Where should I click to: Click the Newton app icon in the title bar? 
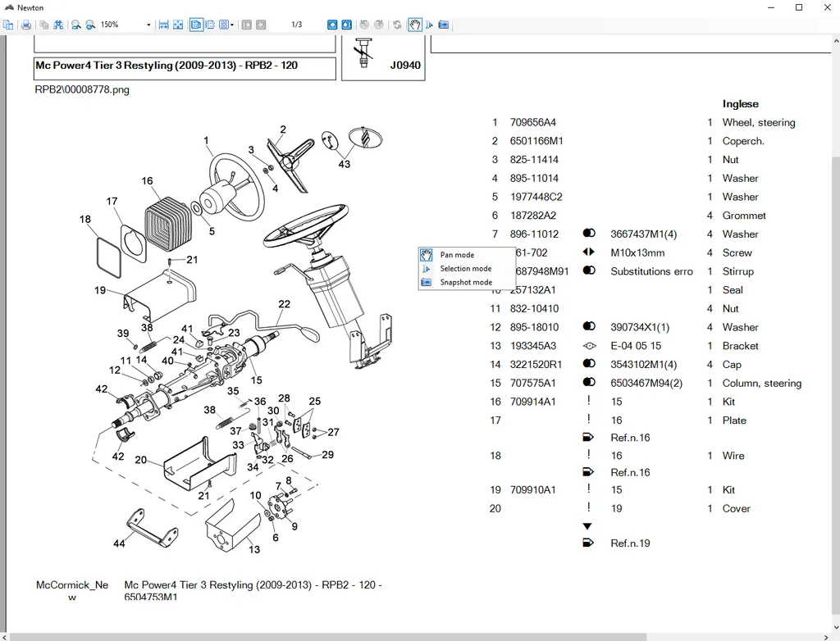8,7
